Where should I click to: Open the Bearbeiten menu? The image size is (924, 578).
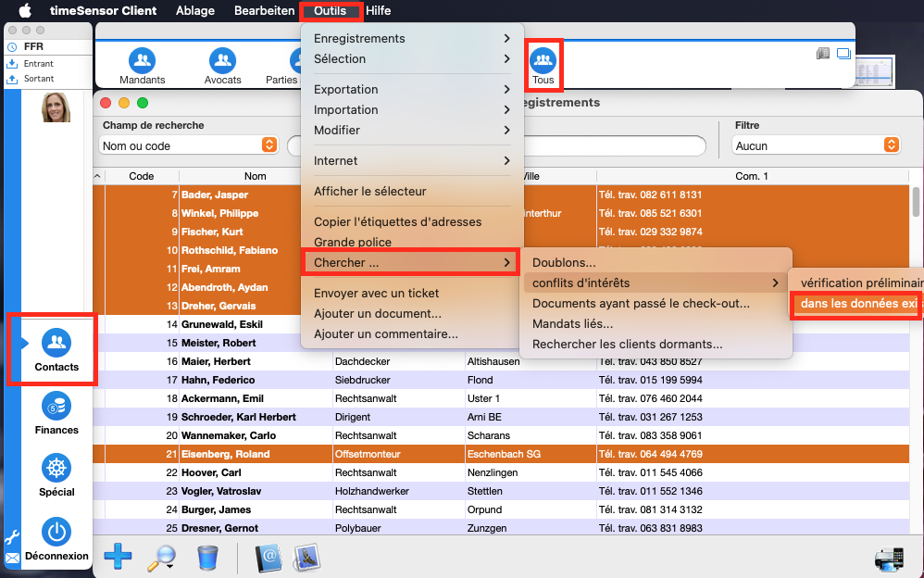[x=264, y=10]
